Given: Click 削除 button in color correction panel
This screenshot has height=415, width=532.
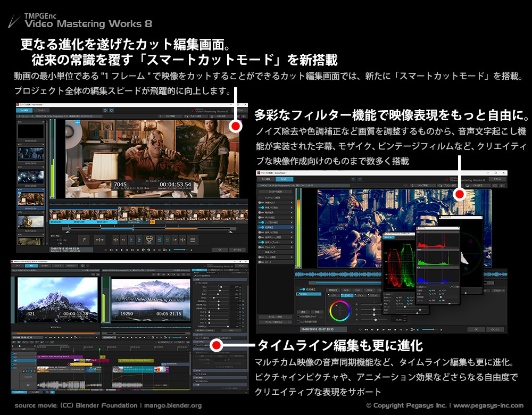Looking at the screenshot, I should coord(317,312).
